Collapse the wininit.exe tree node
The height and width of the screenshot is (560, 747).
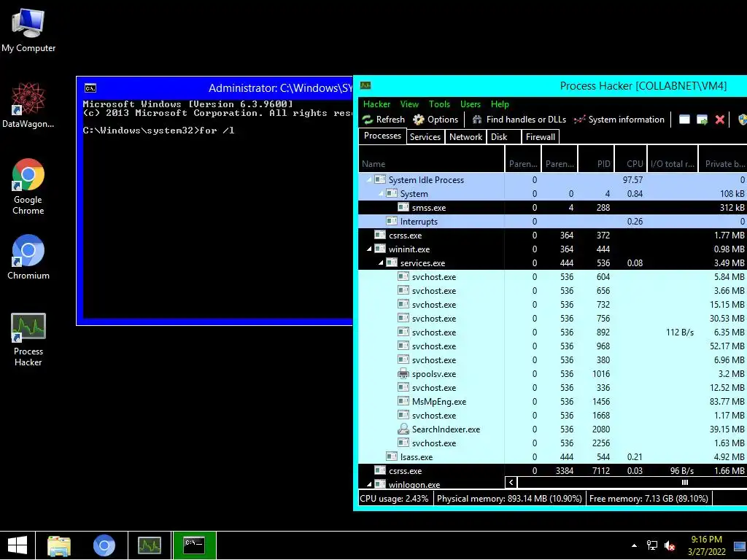[x=369, y=249]
